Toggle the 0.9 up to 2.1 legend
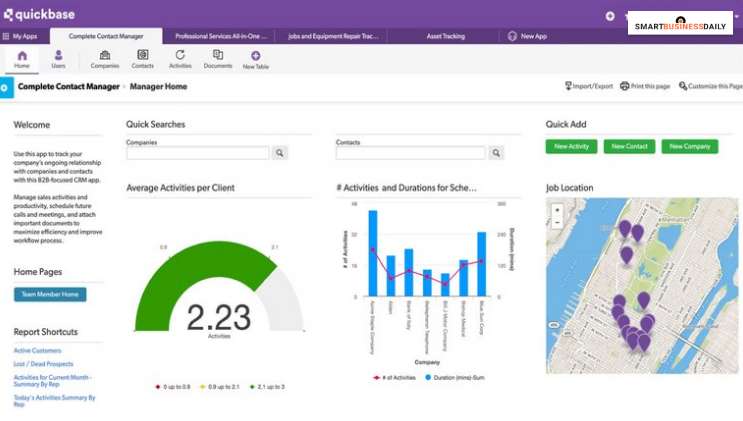This screenshot has height=421, width=743. coord(220,387)
